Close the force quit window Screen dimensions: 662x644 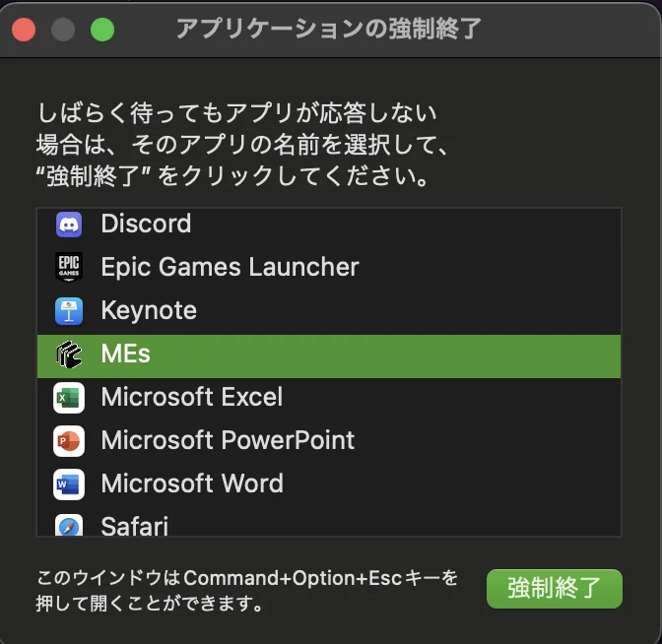pyautogui.click(x=24, y=30)
